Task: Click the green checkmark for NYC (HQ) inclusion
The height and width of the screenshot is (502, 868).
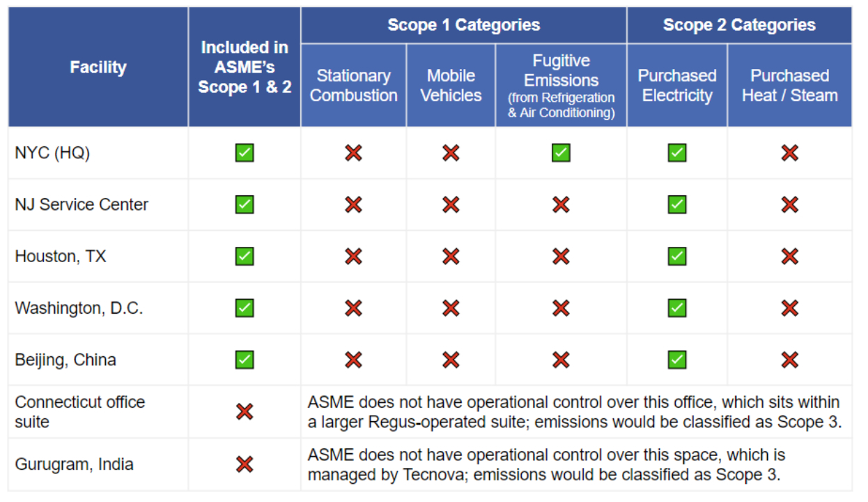Action: (245, 153)
